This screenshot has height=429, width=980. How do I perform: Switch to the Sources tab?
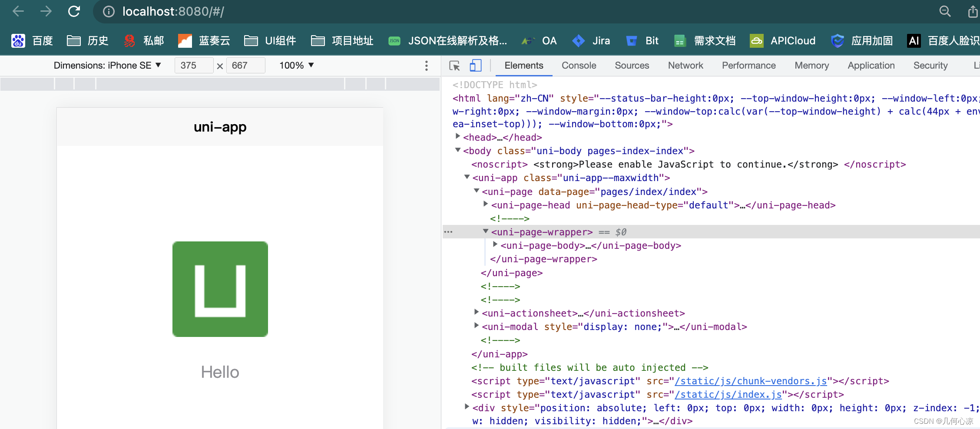coord(632,66)
